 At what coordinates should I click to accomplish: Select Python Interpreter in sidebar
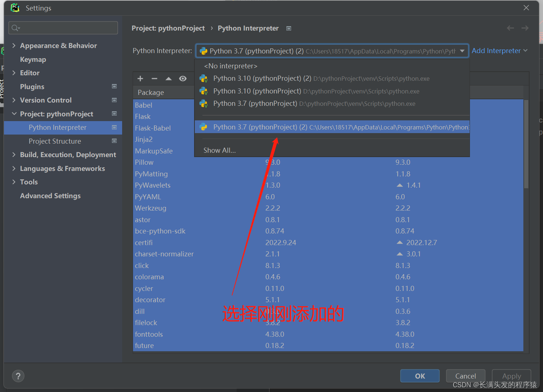click(63, 128)
